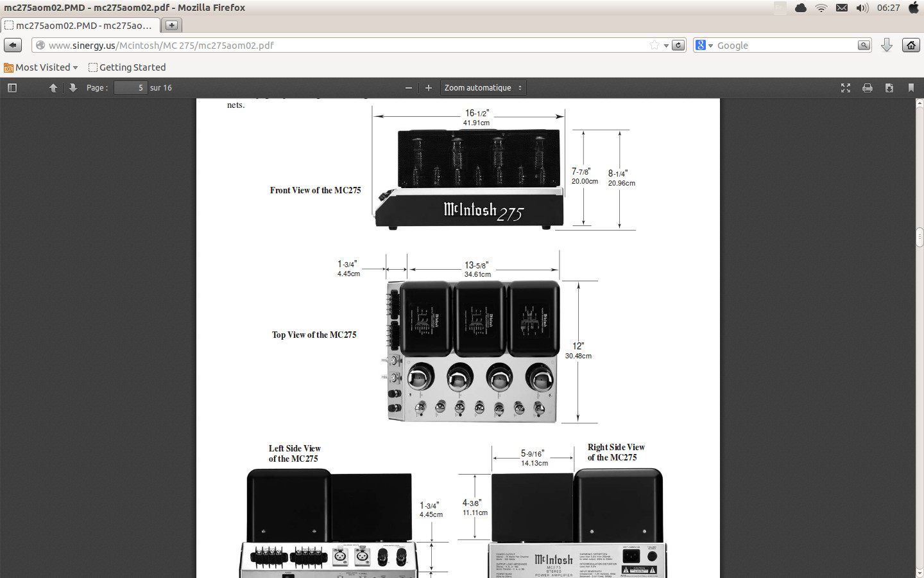This screenshot has width=924, height=578.
Task: Click the Left Side View label
Action: click(295, 453)
